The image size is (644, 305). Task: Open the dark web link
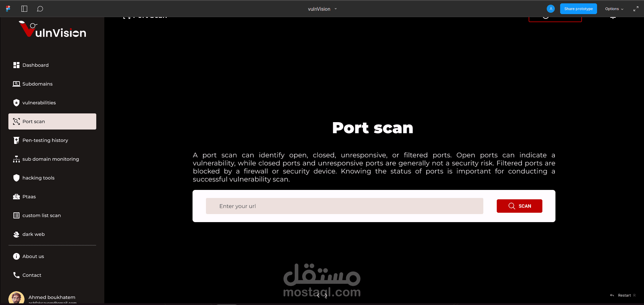pyautogui.click(x=52, y=234)
